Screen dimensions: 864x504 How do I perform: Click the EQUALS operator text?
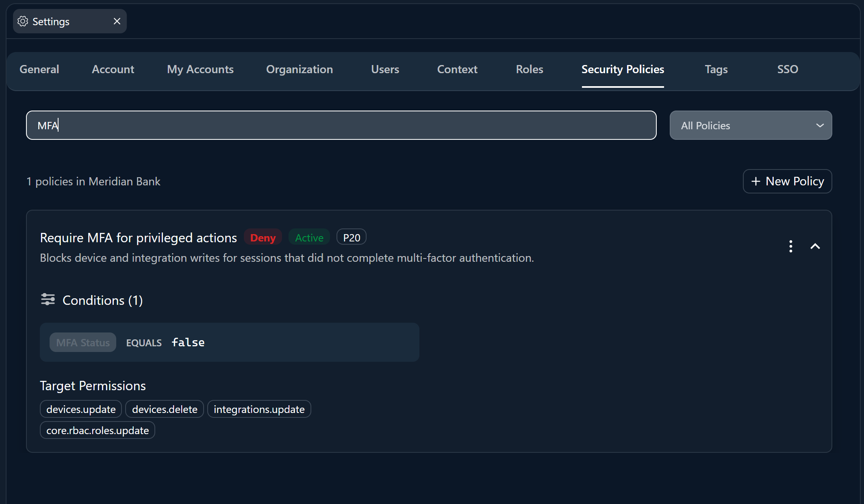pyautogui.click(x=144, y=343)
